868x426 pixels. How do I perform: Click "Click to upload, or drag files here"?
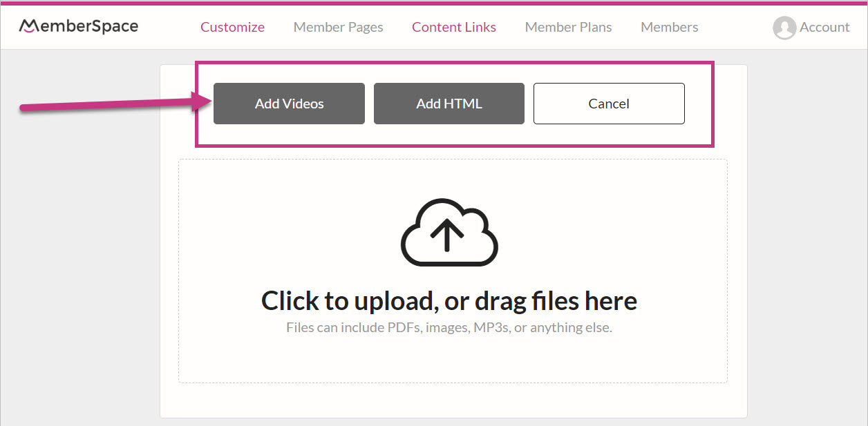pyautogui.click(x=449, y=301)
